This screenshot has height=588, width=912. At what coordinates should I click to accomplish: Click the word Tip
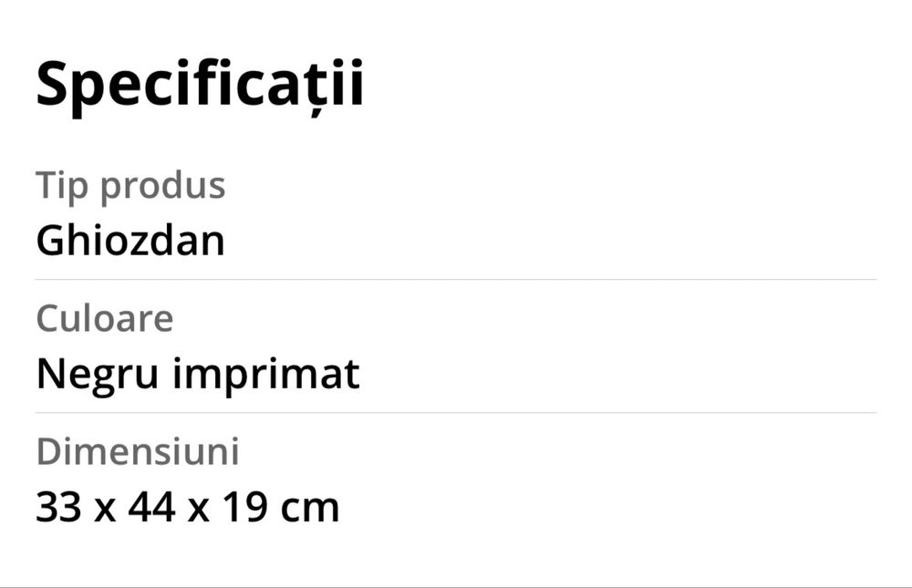(62, 185)
